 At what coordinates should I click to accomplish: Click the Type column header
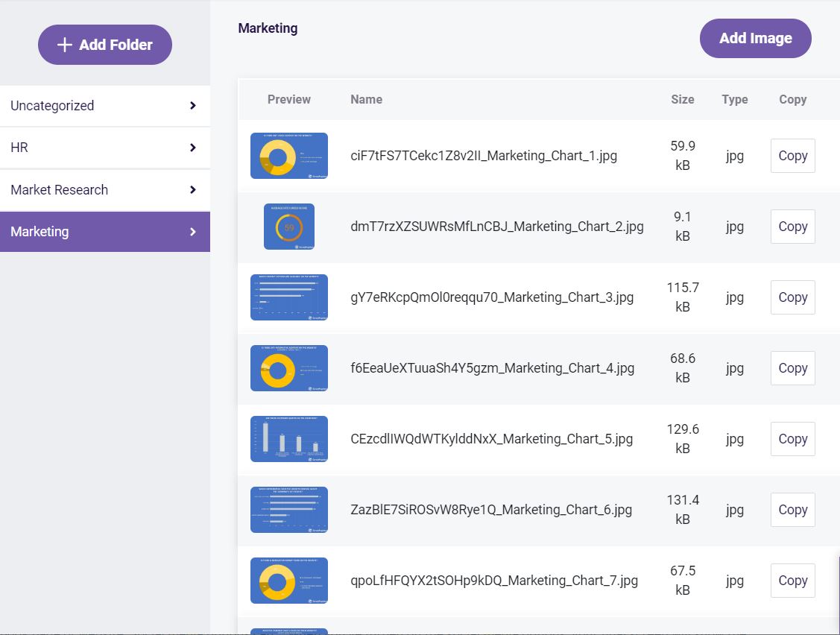point(734,100)
